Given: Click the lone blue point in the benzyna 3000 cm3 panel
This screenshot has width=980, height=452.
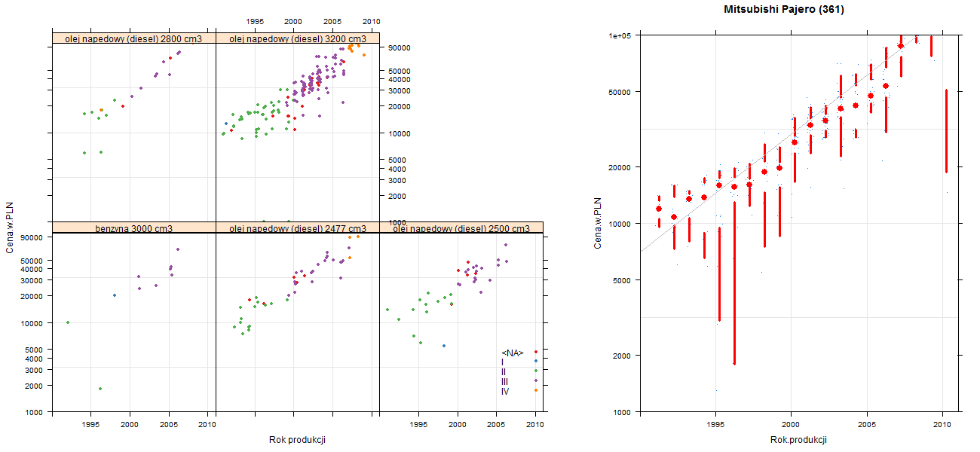Looking at the screenshot, I should (x=114, y=295).
